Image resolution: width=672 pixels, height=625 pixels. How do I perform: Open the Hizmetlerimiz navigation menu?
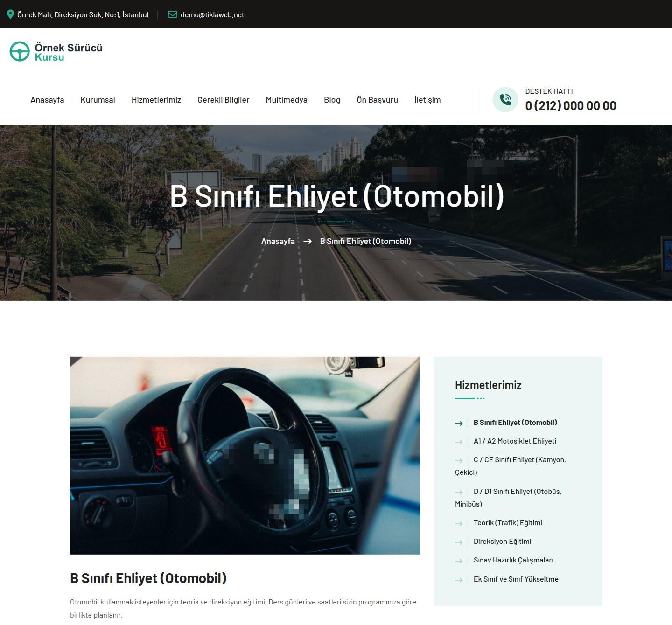156,100
